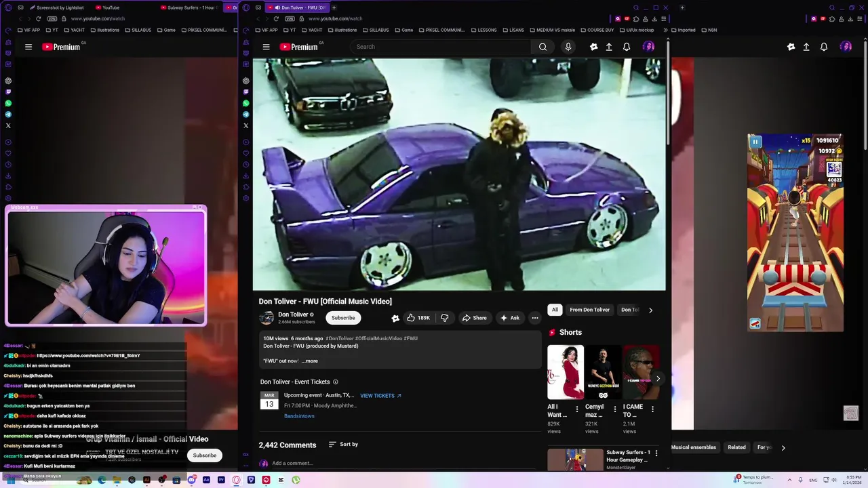Click upload arrow icon in right window
Viewport: 868px width, 488px height.
point(806,47)
